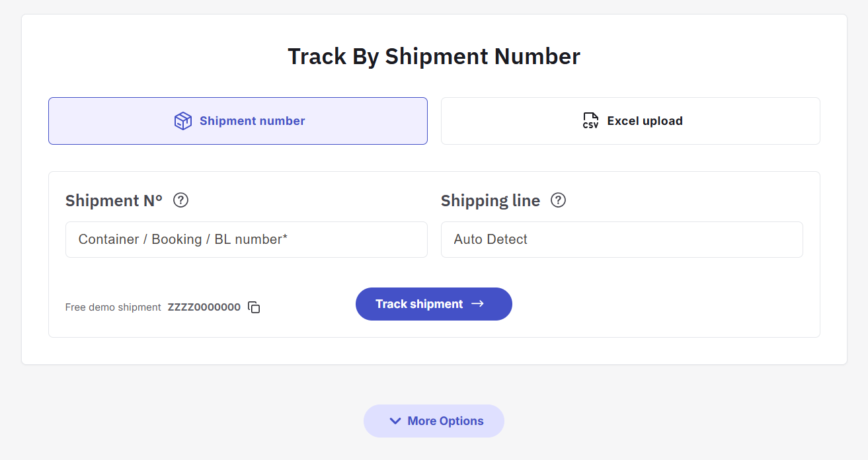Click the Shipping line field label
This screenshot has width=868, height=460.
(491, 200)
